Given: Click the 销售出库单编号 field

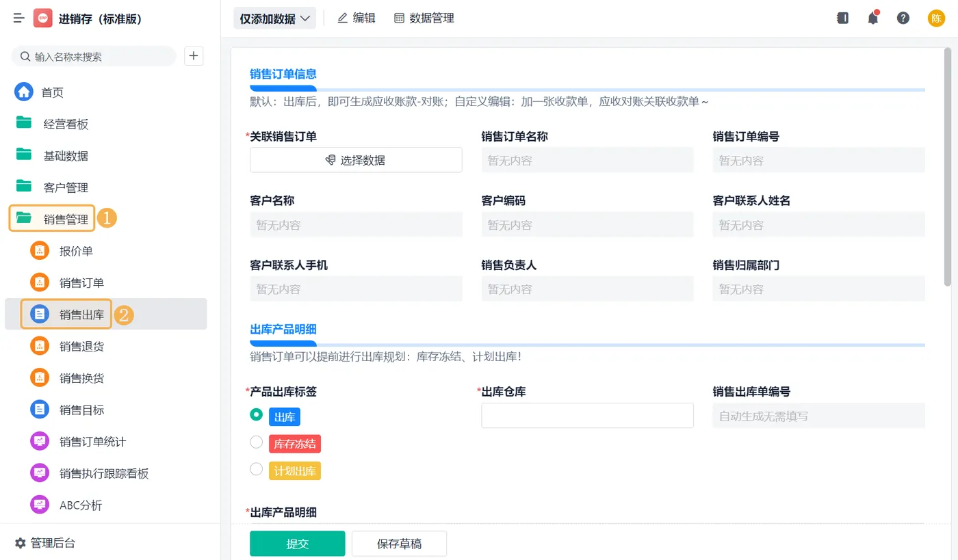Looking at the screenshot, I should (818, 416).
